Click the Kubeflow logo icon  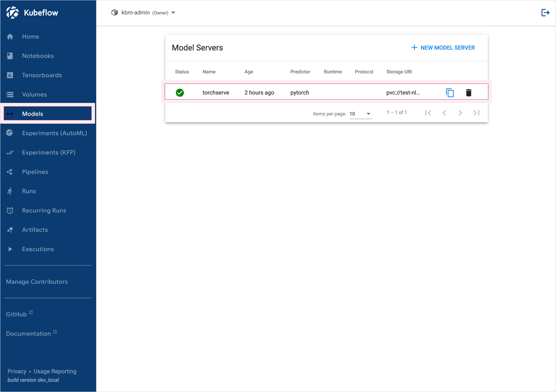pos(13,12)
